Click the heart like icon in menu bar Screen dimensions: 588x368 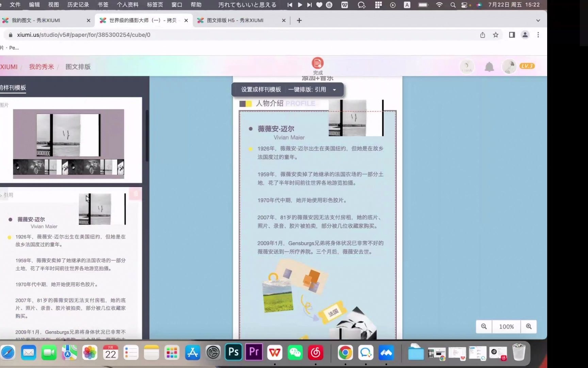click(319, 5)
